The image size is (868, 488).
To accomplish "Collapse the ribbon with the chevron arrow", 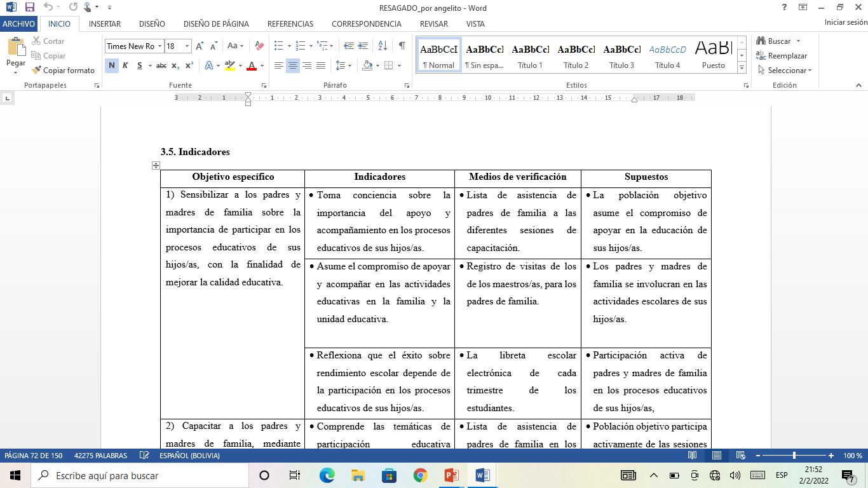I will point(858,85).
